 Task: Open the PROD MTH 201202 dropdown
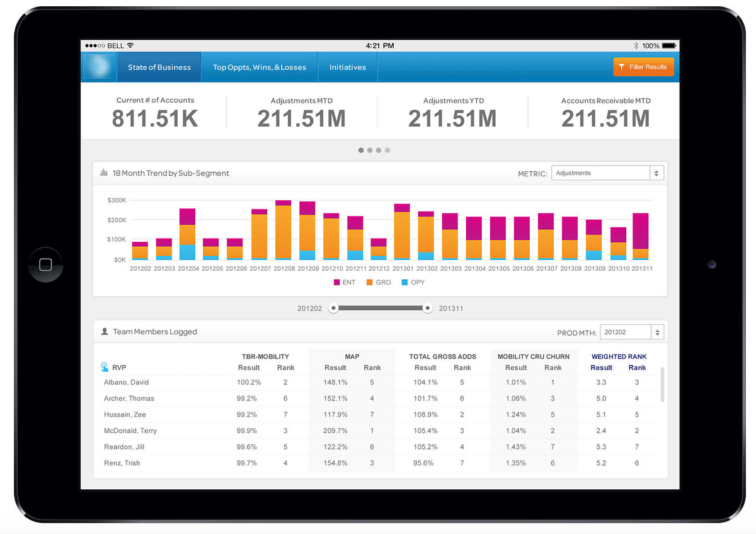(x=631, y=332)
